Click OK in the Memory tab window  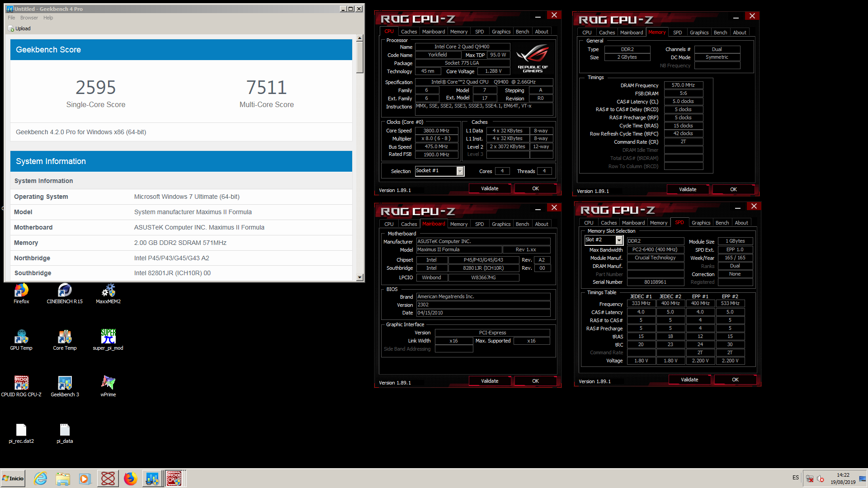(x=733, y=189)
